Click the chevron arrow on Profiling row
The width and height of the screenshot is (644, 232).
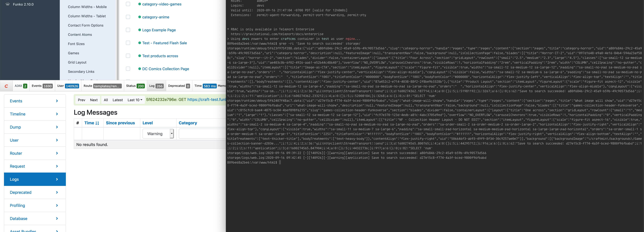[57, 206]
